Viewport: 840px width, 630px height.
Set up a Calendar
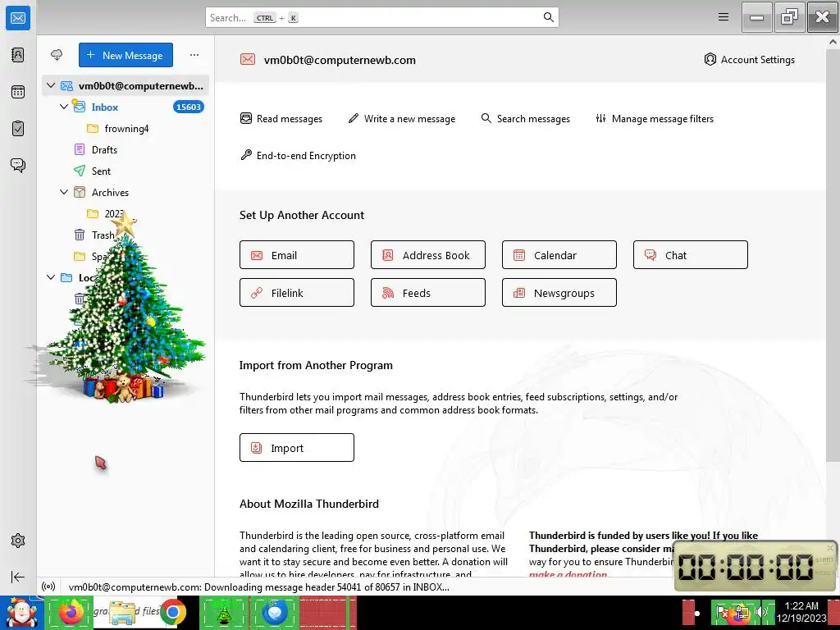559,255
